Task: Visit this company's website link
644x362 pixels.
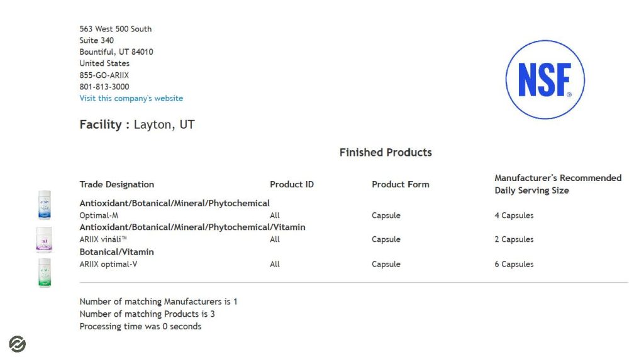Action: [x=131, y=99]
